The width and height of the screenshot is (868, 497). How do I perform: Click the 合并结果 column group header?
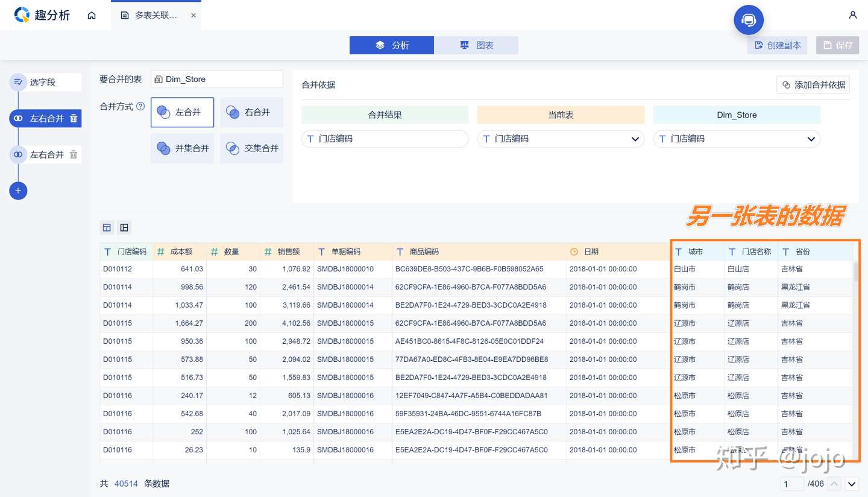tap(385, 115)
